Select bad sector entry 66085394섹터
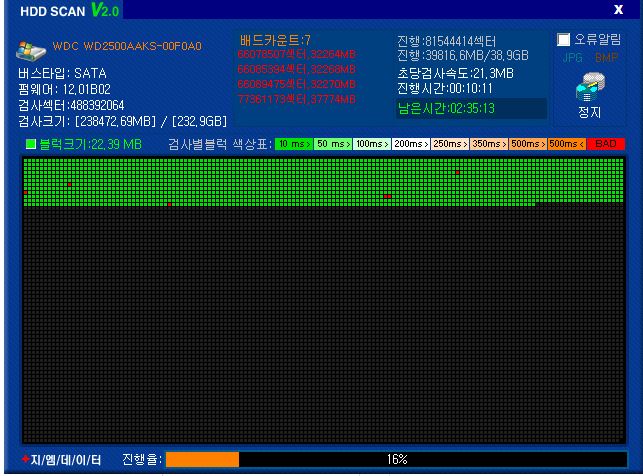This screenshot has height=476, width=643. pos(296,69)
